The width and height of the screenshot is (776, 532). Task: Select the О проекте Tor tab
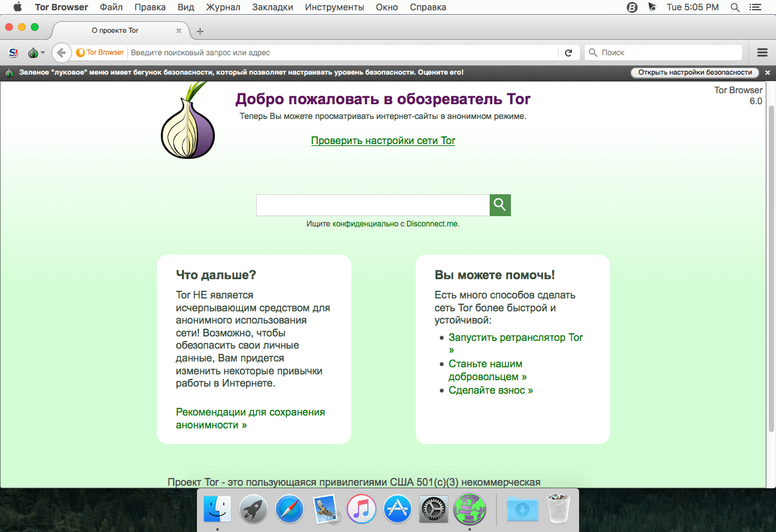(x=119, y=31)
